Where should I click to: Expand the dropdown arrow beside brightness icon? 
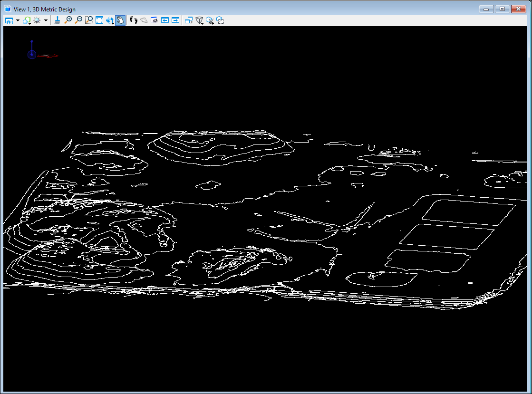(46, 20)
